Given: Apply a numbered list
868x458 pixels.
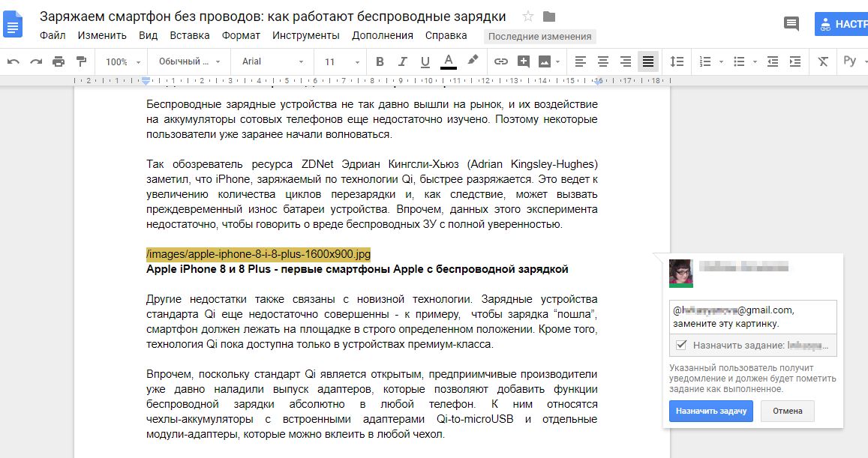Looking at the screenshot, I should click(x=705, y=61).
